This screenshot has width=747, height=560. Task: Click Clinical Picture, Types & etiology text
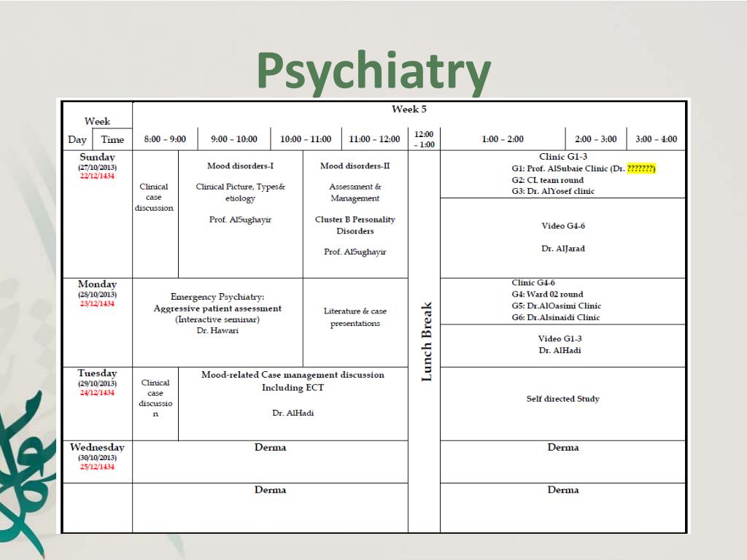coord(240,192)
